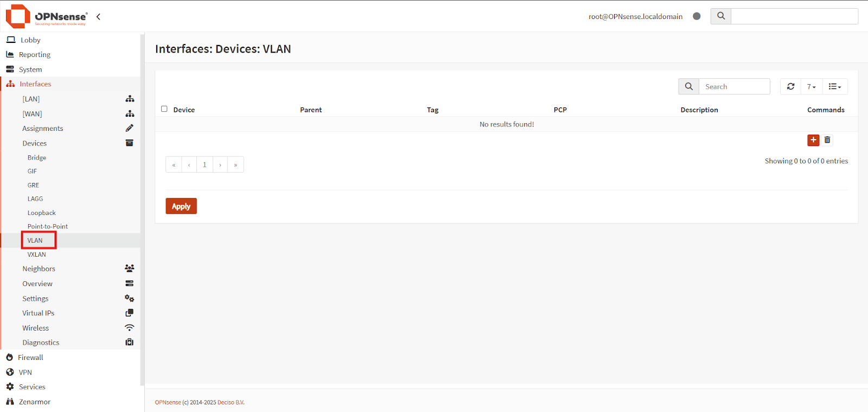The width and height of the screenshot is (868, 412).
Task: Sort by the PCP column
Action: click(560, 110)
